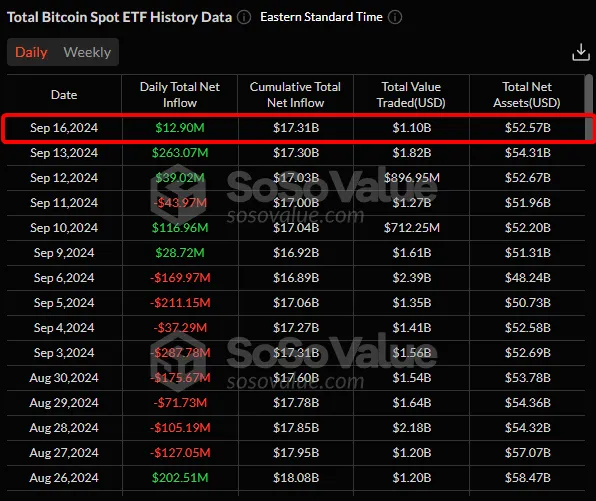Click the $17.06B cumulative inflow value
Screen dimensions: 596x501
[x=296, y=303]
